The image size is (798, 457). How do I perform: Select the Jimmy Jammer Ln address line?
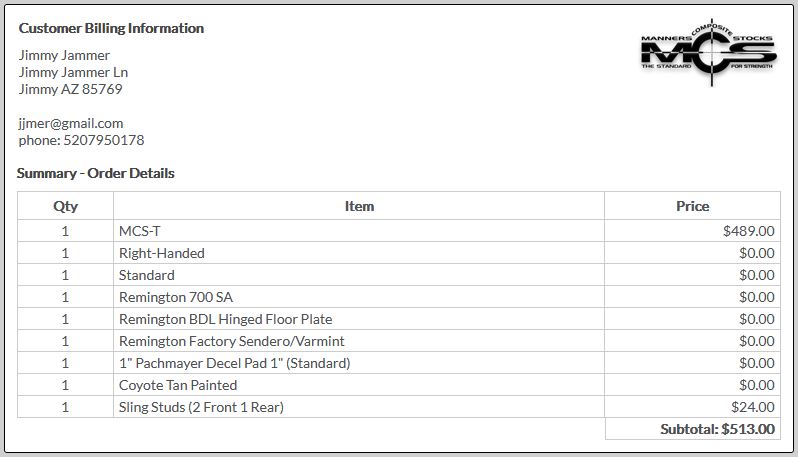point(73,72)
